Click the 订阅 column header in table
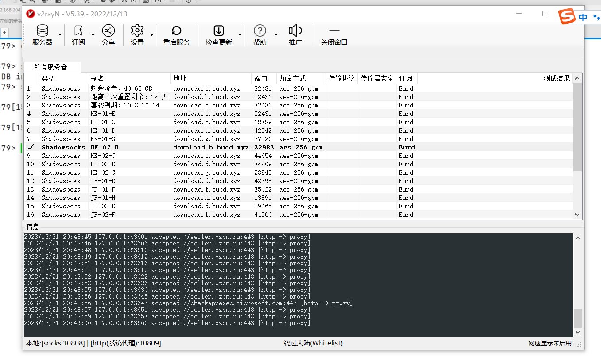601x364 pixels. click(407, 78)
